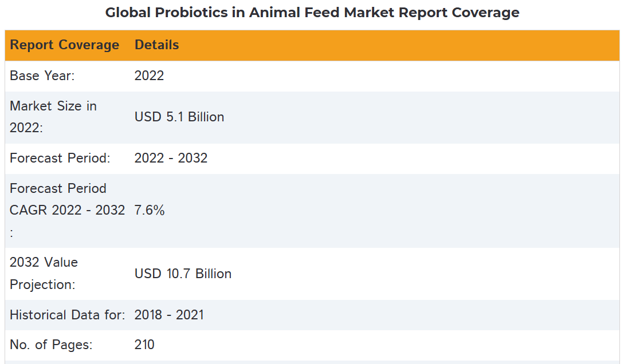Screen dimensions: 624x364
Task: Select the 7.6% CAGR value
Action: coord(150,210)
